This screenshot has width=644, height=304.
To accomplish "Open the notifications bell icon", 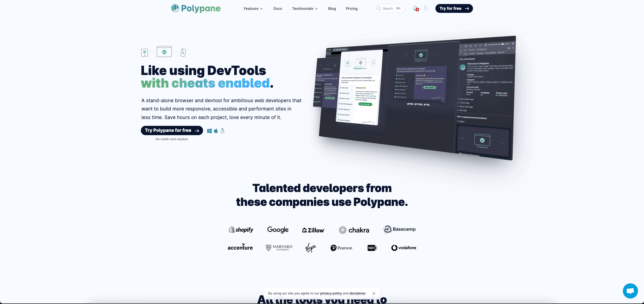I will [x=416, y=8].
